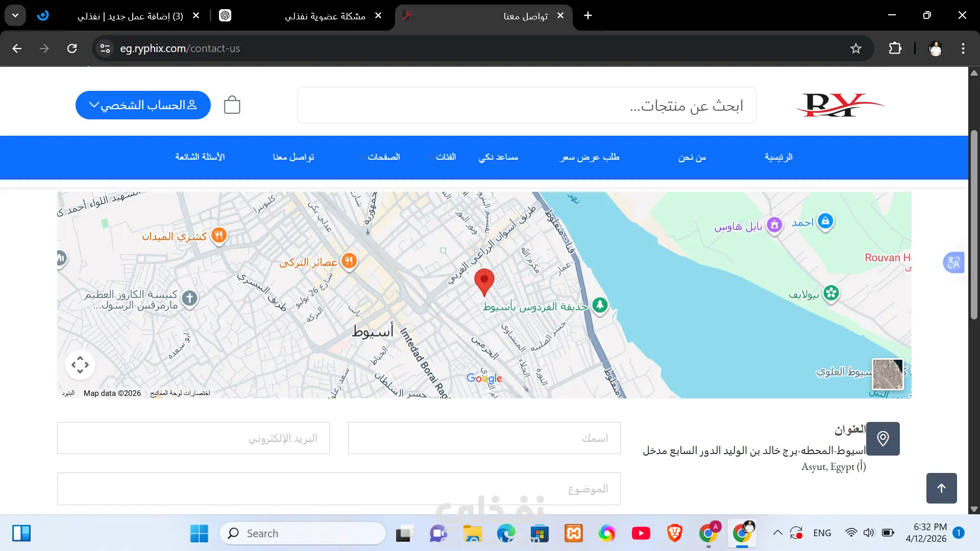Toggle fullscreen map view button
Image resolution: width=980 pixels, height=551 pixels.
point(80,365)
